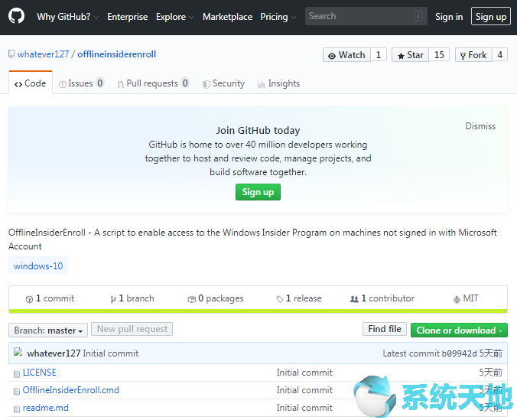Switch to the Issues tab
Screen dimensions: 517x420
[81, 83]
